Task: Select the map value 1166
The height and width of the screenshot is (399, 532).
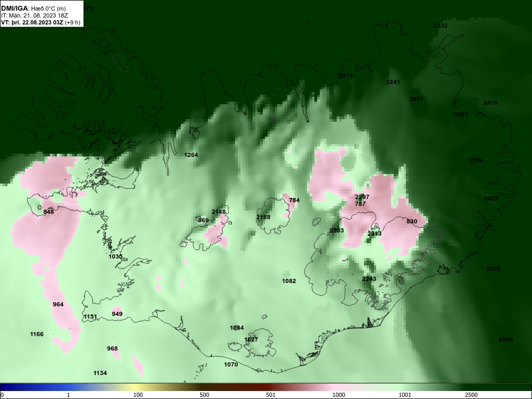Action: tap(37, 334)
